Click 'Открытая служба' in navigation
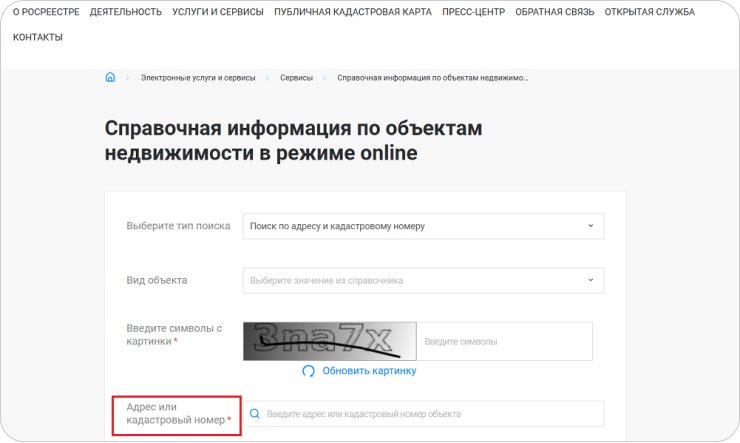Viewport: 740px width, 443px height. coord(649,12)
